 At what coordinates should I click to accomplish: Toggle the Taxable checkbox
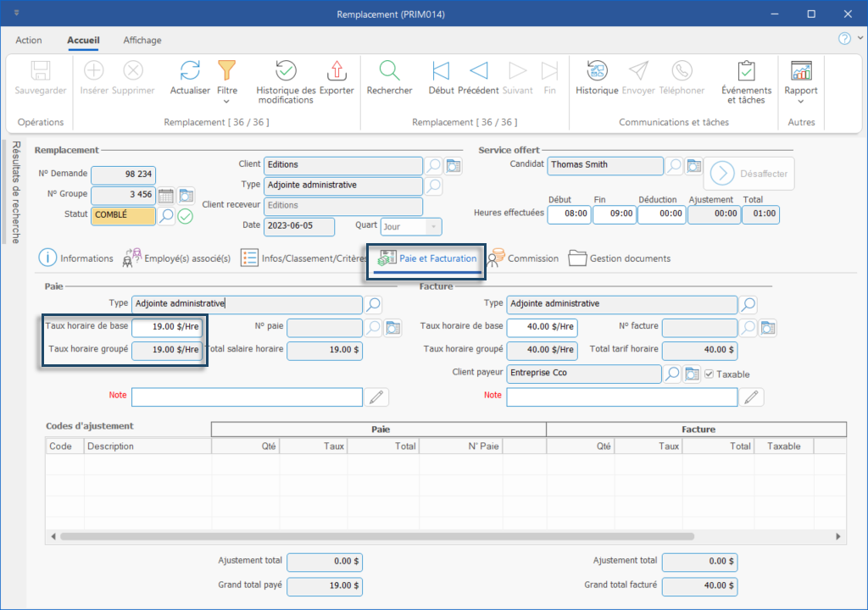tap(710, 374)
